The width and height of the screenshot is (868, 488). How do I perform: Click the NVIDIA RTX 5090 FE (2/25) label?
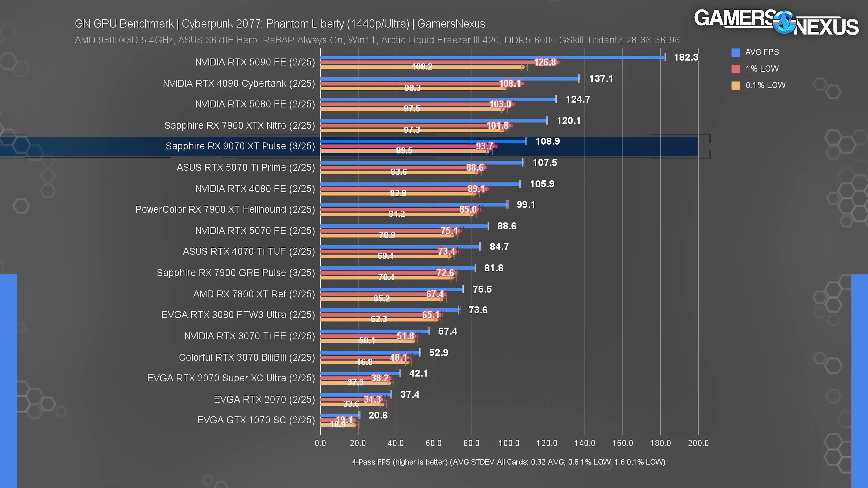click(255, 62)
